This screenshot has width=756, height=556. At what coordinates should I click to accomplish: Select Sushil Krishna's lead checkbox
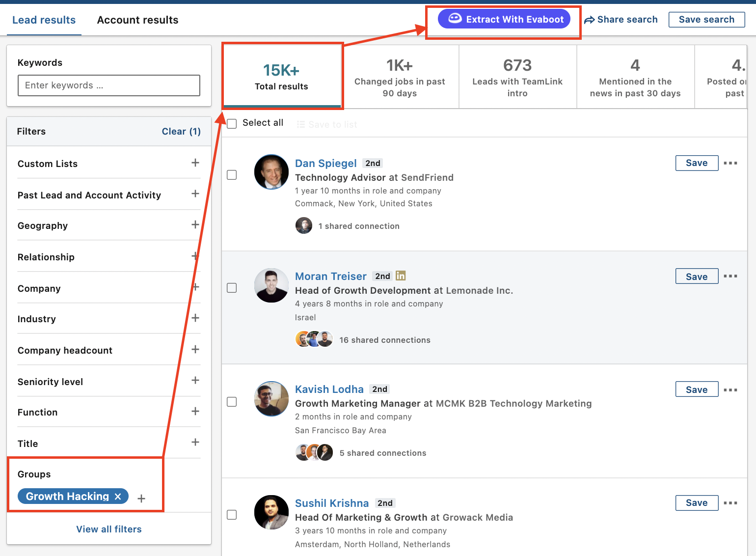click(232, 515)
